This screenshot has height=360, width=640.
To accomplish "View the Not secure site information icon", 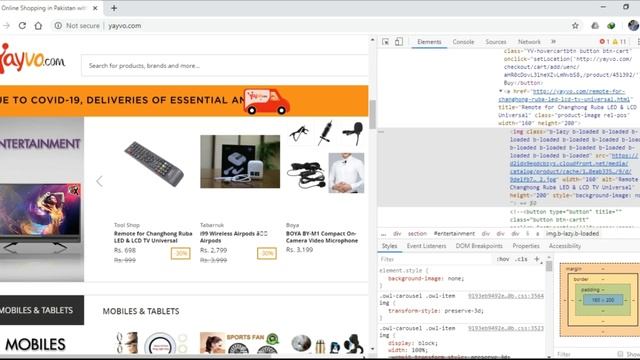I will click(58, 25).
